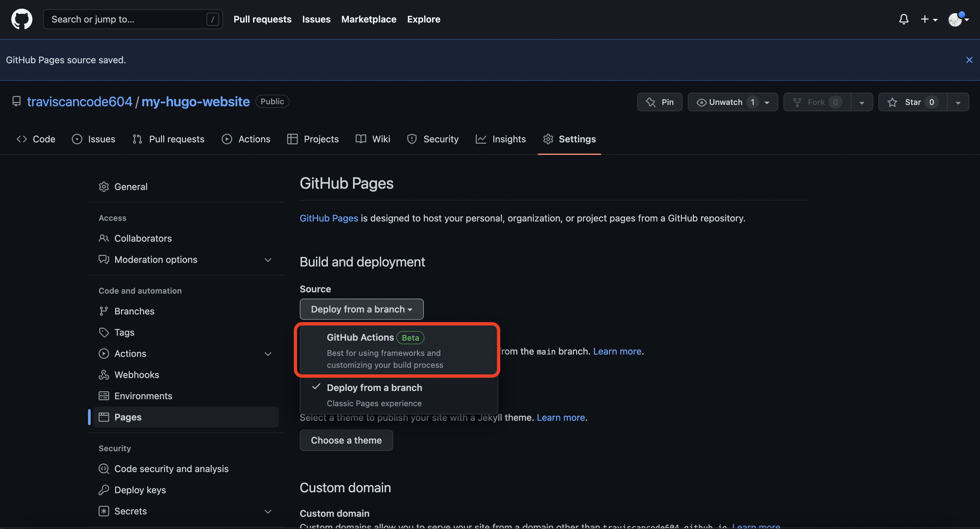Screen dimensions: 980x529
Task: Star the my-hugo-website repository
Action: pyautogui.click(x=912, y=102)
